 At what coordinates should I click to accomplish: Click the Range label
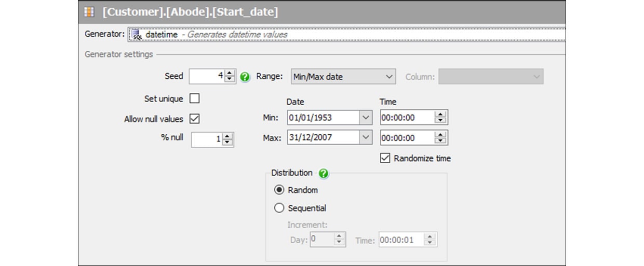click(x=270, y=77)
